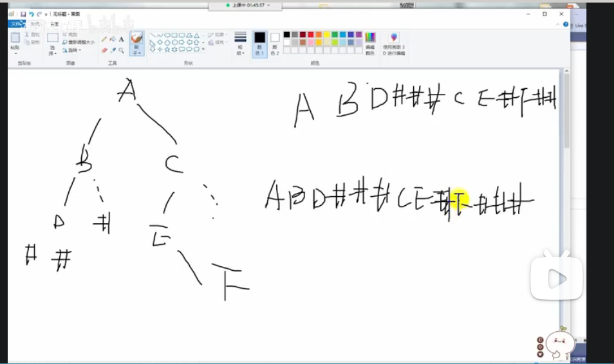Click the Edit colors button

(370, 44)
